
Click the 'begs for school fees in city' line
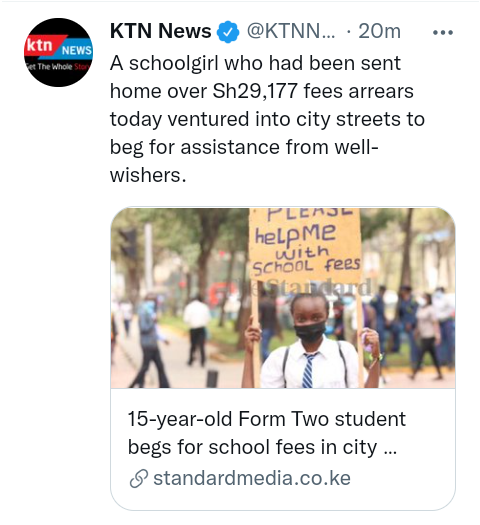pos(252,447)
